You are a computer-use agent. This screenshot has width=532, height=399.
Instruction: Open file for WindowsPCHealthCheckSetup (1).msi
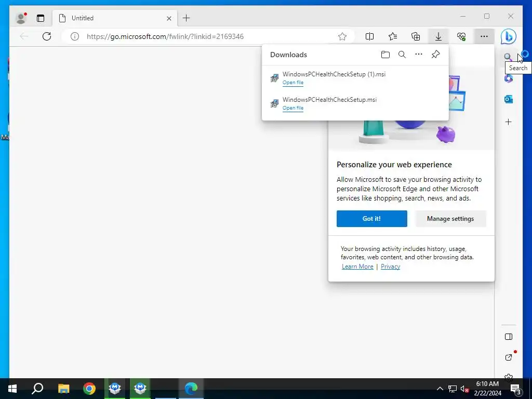[293, 83]
